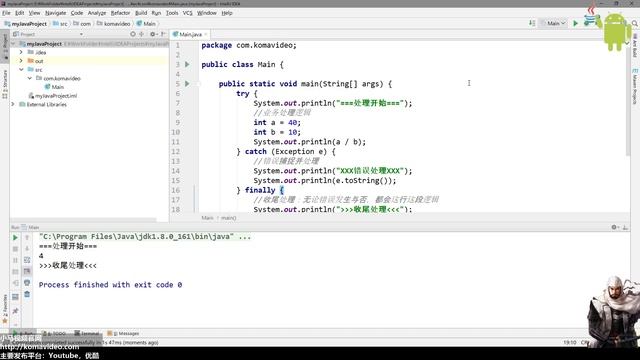Open the Terminal tool window tab
The height and width of the screenshot is (360, 640).
pos(87,333)
